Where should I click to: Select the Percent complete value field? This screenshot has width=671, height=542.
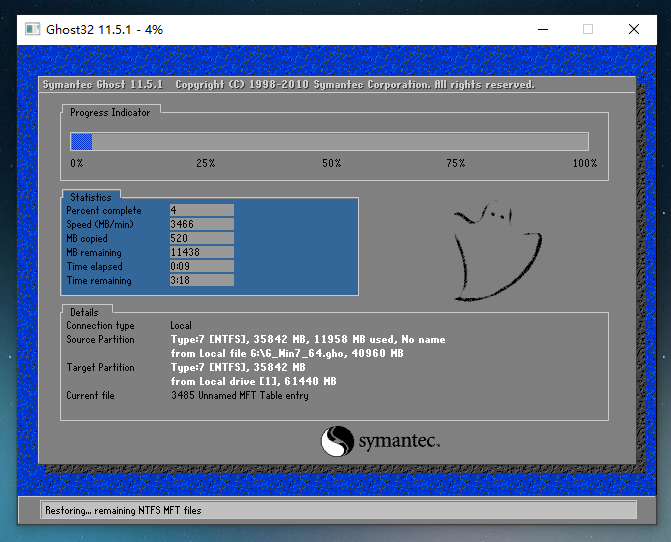click(x=202, y=211)
